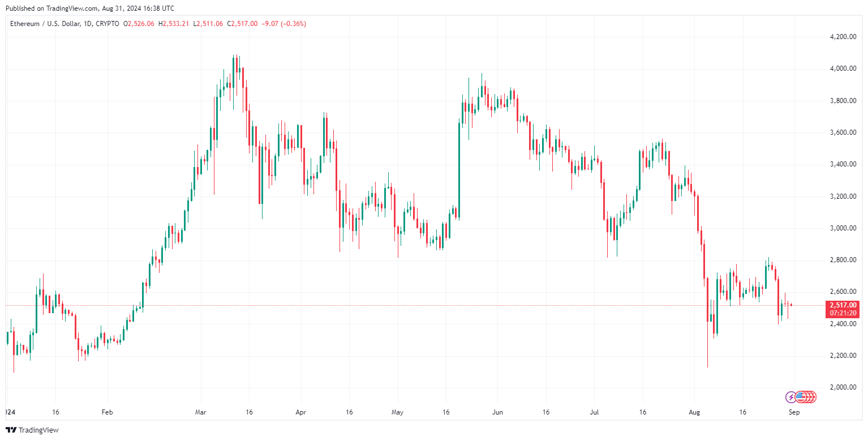868x440 pixels.
Task: Click the change value '−9.07 (−0.36%)'
Action: tap(283, 24)
